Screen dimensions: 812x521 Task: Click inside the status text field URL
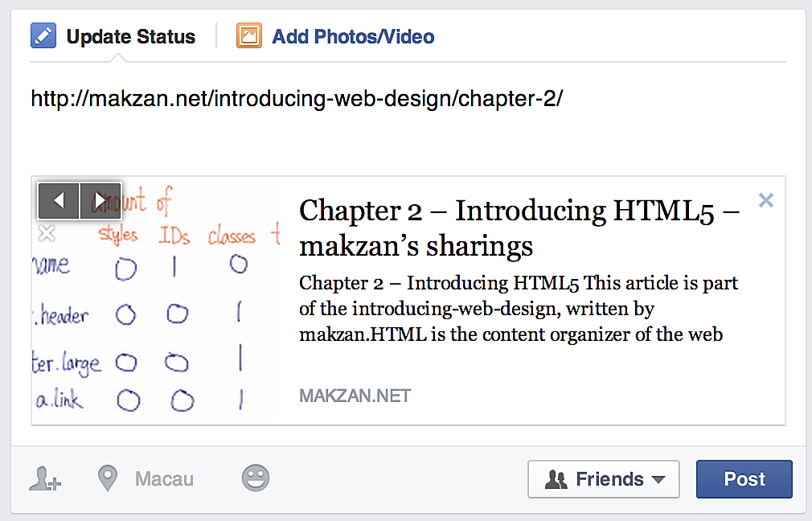click(x=297, y=99)
